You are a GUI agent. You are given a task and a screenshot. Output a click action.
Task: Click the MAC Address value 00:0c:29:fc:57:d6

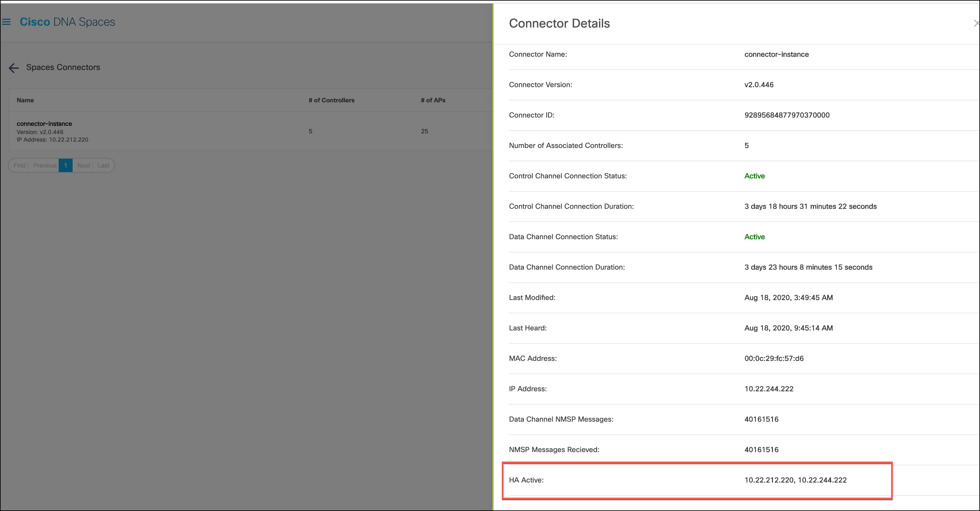click(x=774, y=359)
